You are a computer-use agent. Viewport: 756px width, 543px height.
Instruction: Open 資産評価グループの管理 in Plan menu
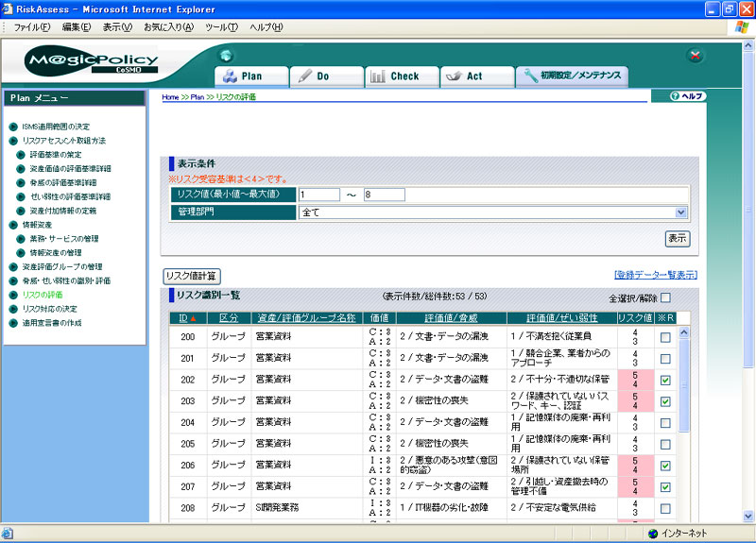(62, 267)
